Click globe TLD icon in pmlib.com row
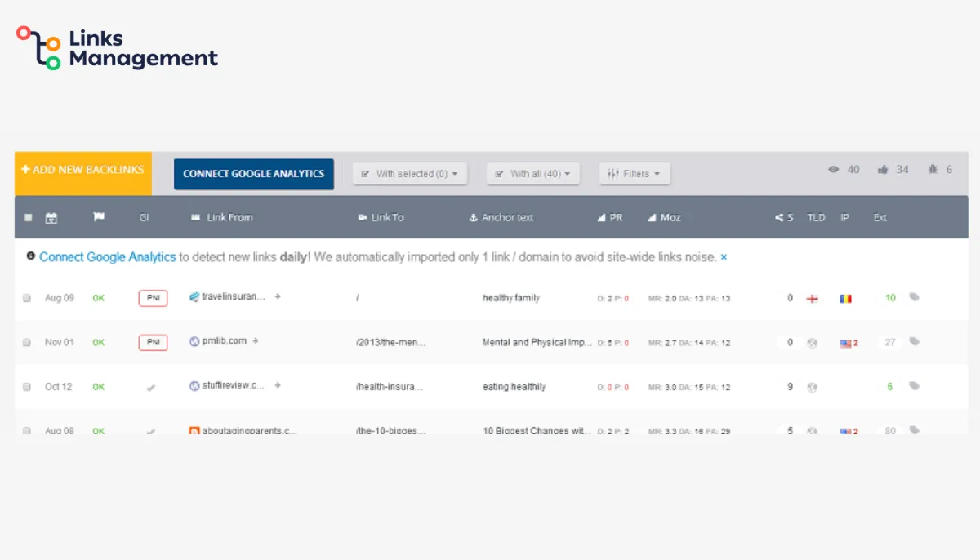Viewport: 980px width, 560px height. [812, 343]
